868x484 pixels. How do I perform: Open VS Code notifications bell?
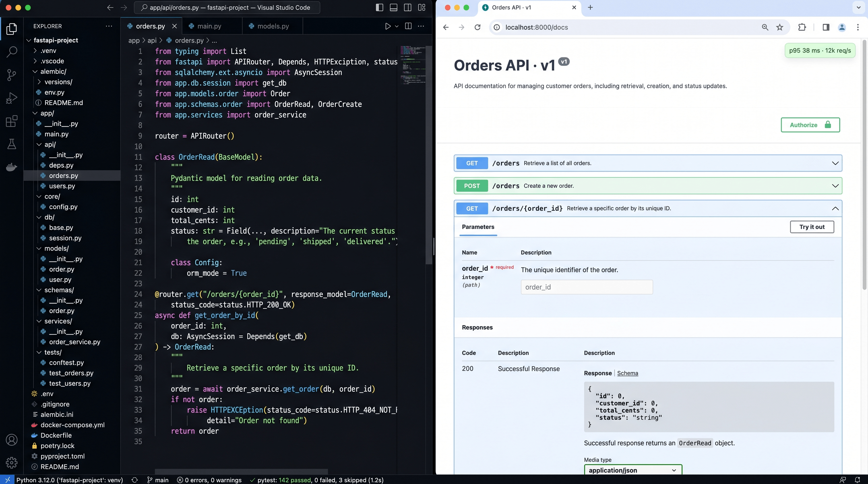[857, 480]
